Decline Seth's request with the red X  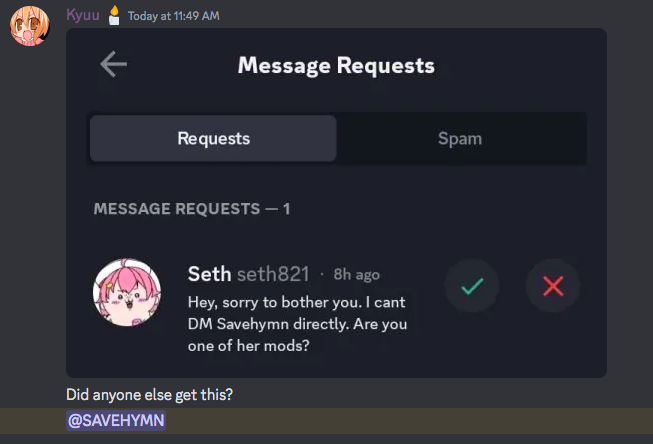point(553,286)
